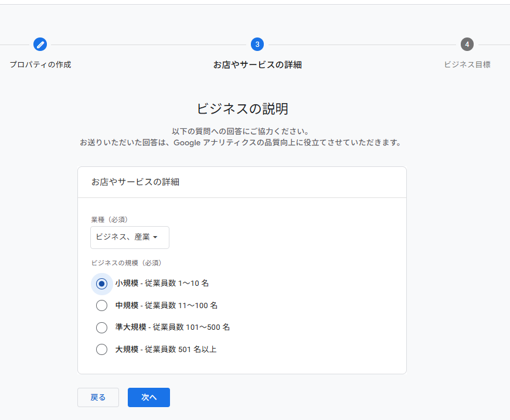Click the 従業員数 101～500 名 label text
The width and height of the screenshot is (510, 420).
[x=187, y=327]
